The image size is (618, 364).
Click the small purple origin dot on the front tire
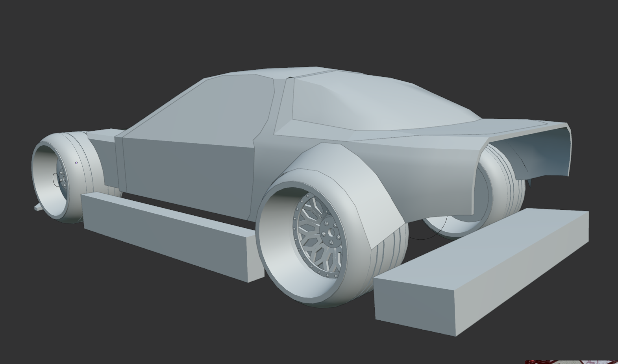click(76, 163)
